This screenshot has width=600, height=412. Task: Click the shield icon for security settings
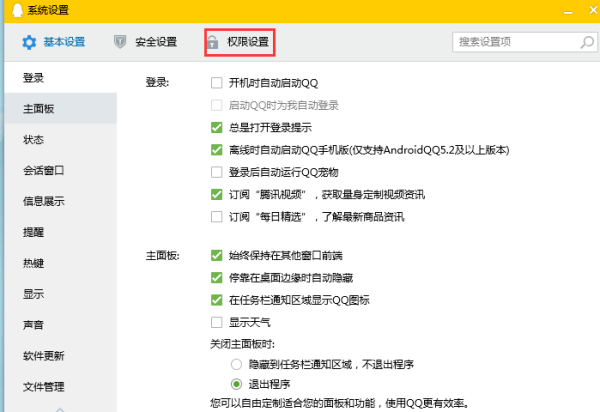pyautogui.click(x=120, y=42)
